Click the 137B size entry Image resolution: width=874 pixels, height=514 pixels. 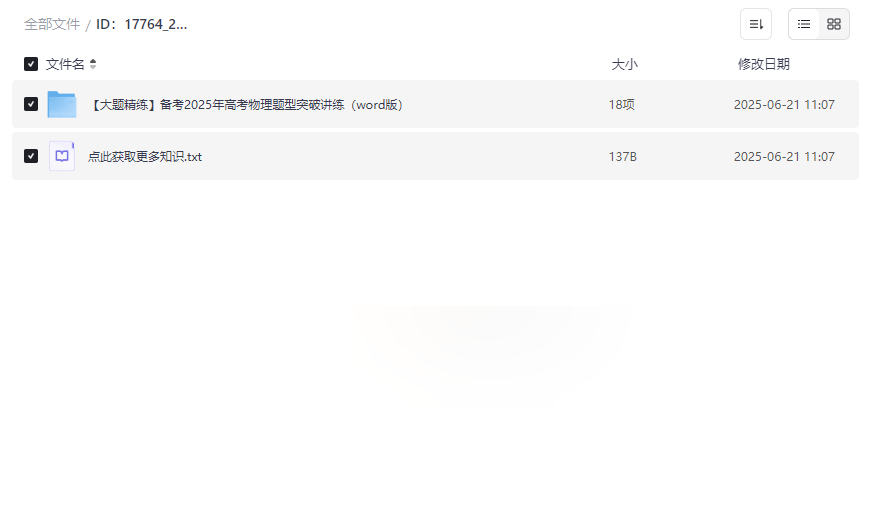(623, 157)
